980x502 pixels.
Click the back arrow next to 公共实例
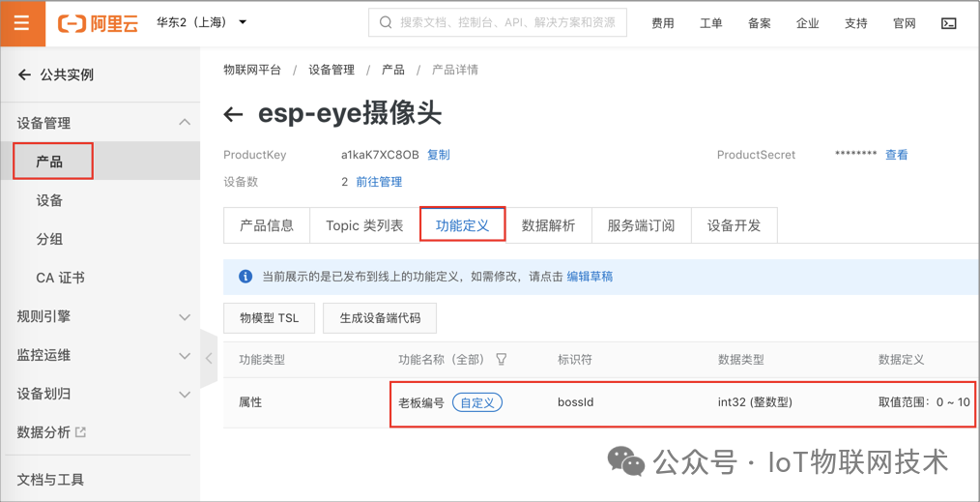[x=24, y=75]
